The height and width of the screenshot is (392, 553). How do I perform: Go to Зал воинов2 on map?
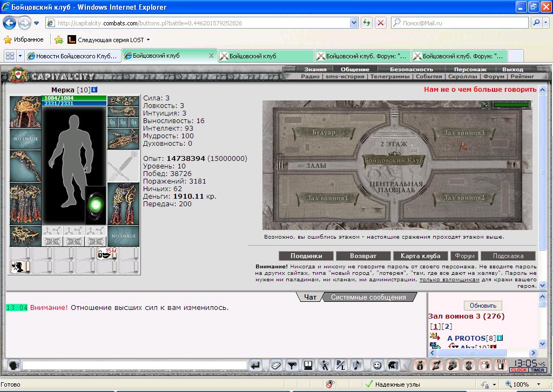click(464, 198)
